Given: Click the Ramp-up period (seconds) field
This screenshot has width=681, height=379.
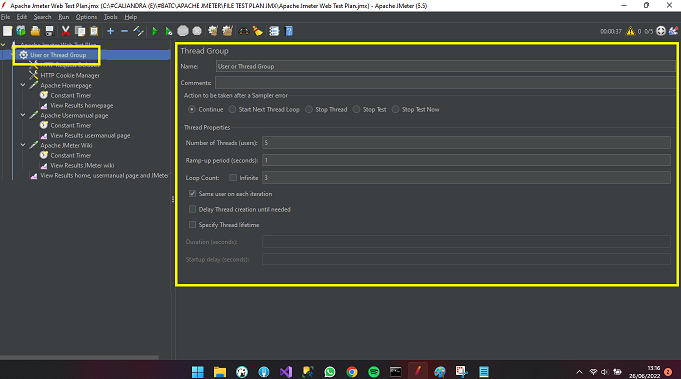Looking at the screenshot, I should point(466,160).
